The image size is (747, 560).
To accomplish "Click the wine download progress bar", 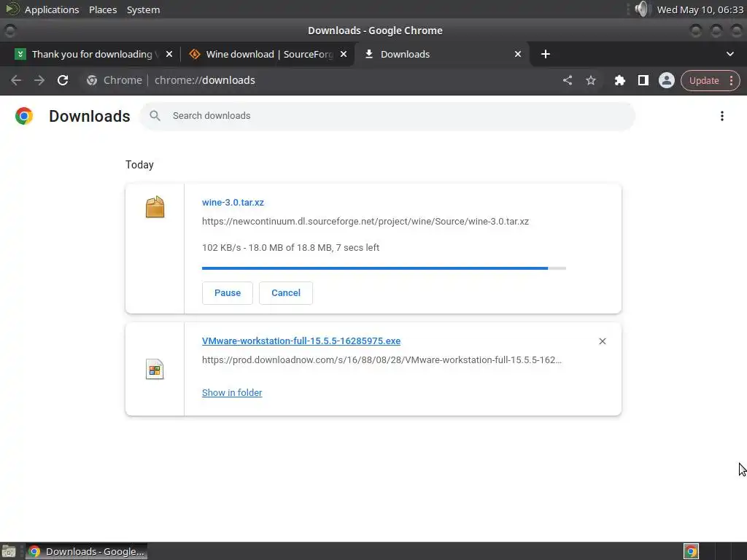I will tap(384, 268).
